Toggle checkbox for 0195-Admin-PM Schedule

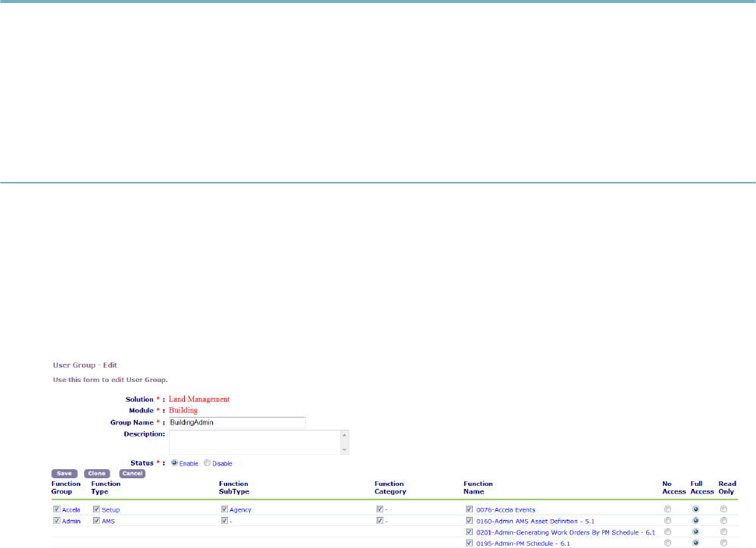coord(469,543)
